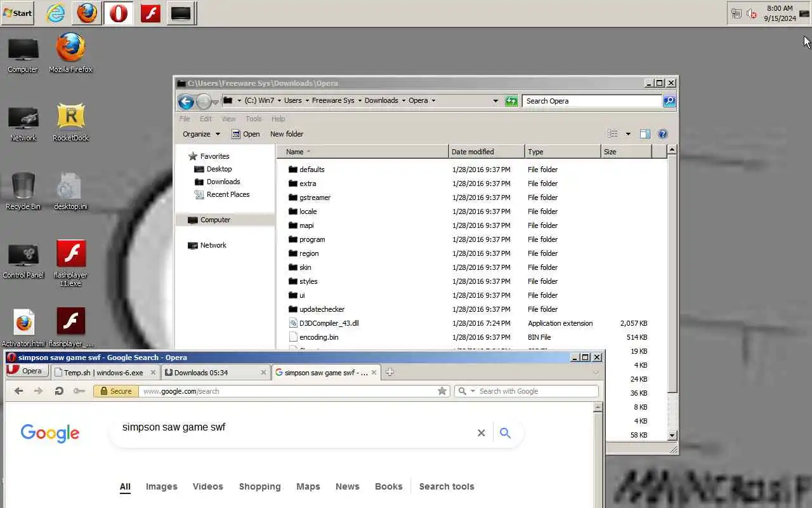Viewport: 812px width, 508px height.
Task: Select flashplayer 11.exe desktop icon
Action: pyautogui.click(x=70, y=263)
